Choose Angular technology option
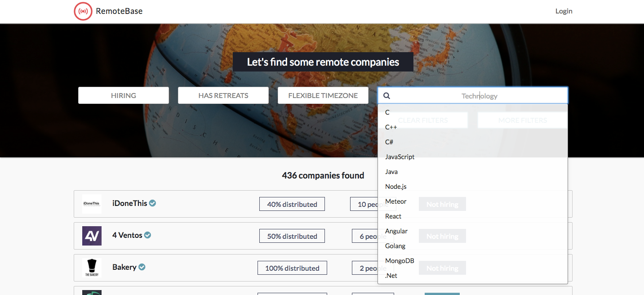 (473, 231)
